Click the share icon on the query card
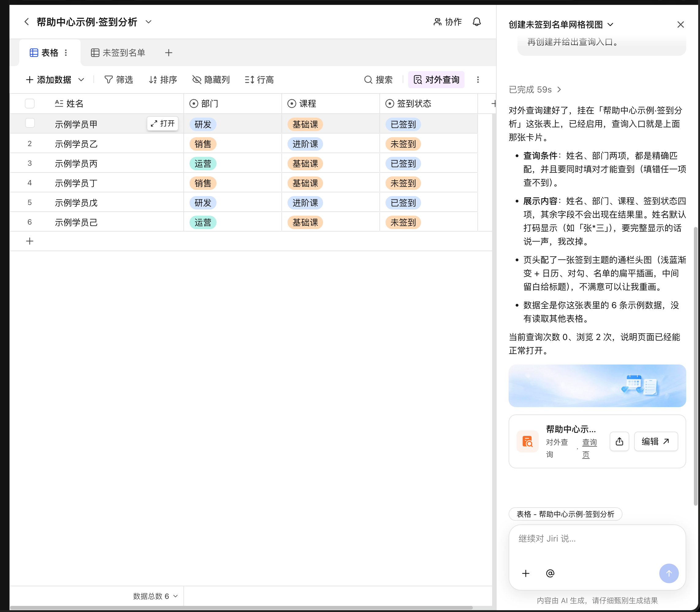Viewport: 700px width, 612px height. click(x=619, y=441)
